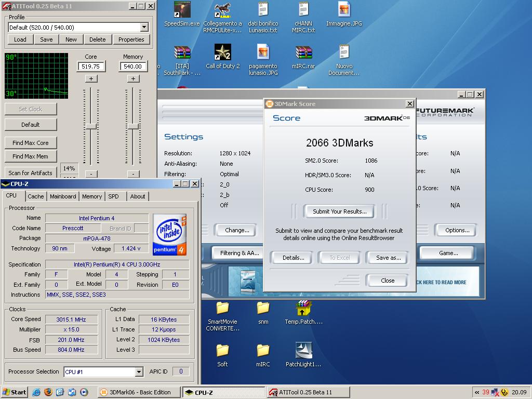Click Load profile button in ATITool
Viewport: 532px width, 399px height.
(x=20, y=39)
